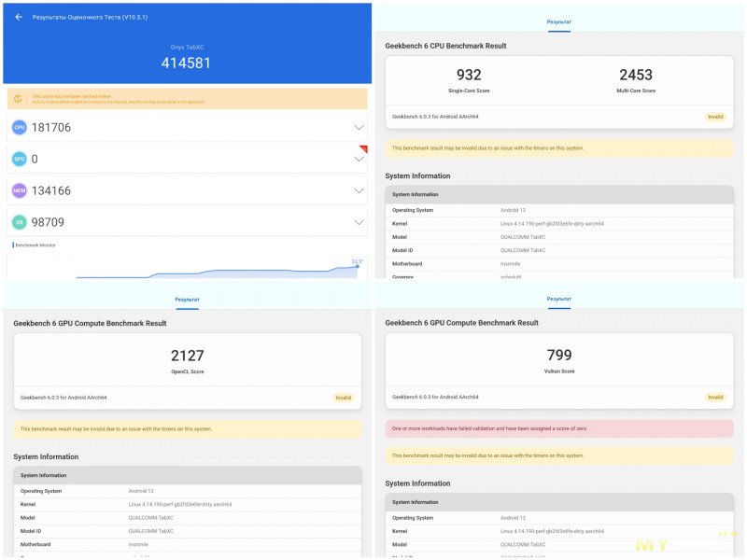Click the AnTuTu results title in the header

point(90,17)
